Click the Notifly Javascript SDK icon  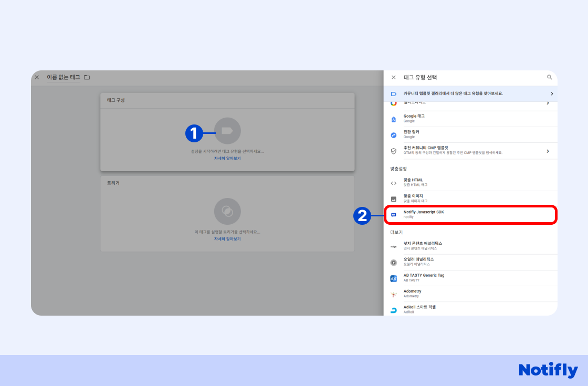click(394, 215)
